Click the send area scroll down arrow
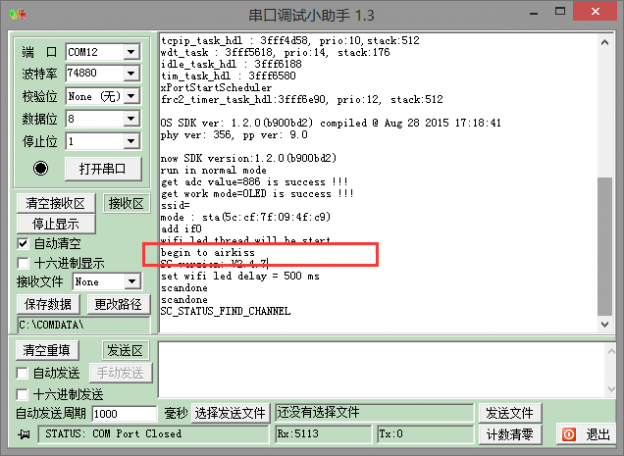 pos(610,389)
